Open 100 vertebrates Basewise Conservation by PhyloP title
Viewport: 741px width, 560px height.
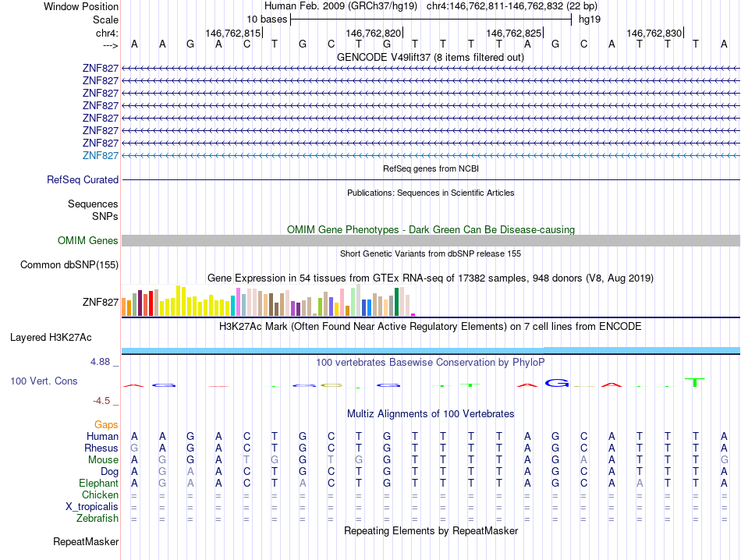coord(431,362)
